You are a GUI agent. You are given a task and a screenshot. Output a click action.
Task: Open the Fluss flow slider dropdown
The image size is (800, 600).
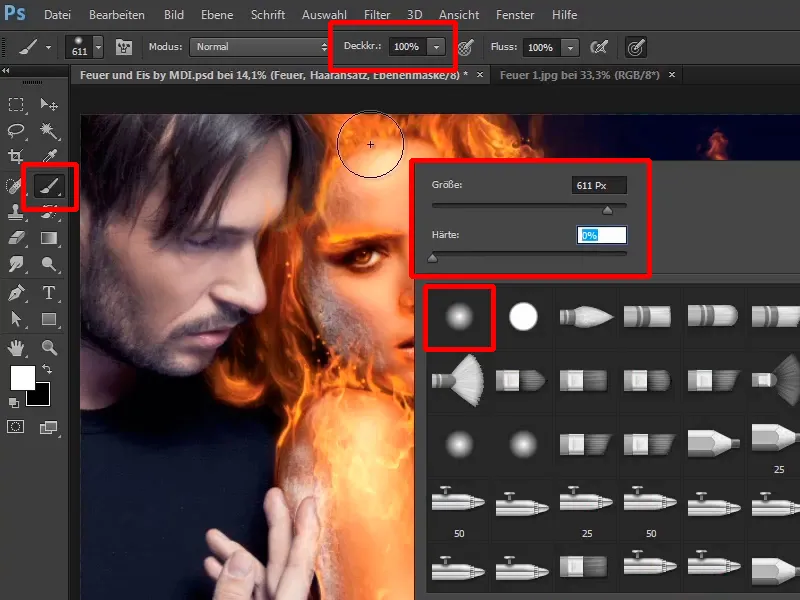(570, 48)
